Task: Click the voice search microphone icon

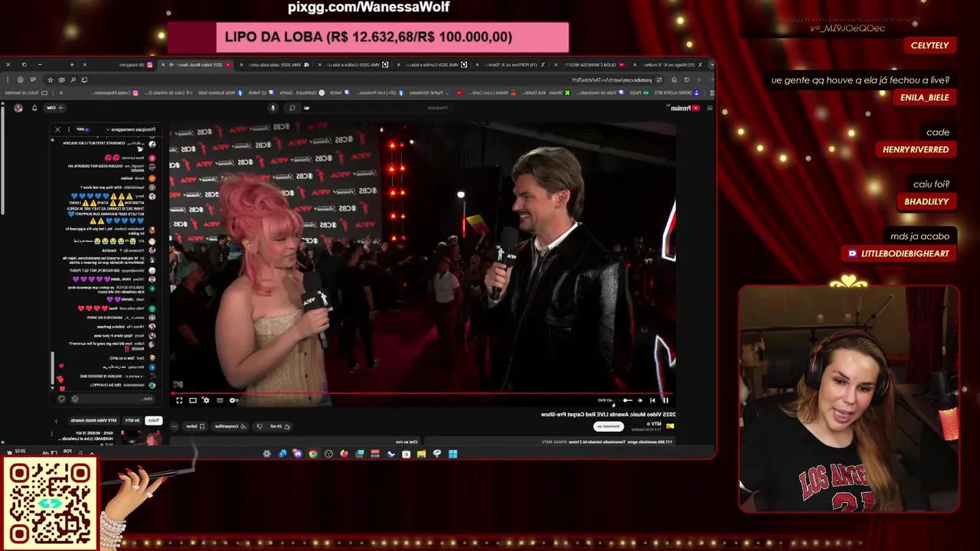Action: [272, 108]
